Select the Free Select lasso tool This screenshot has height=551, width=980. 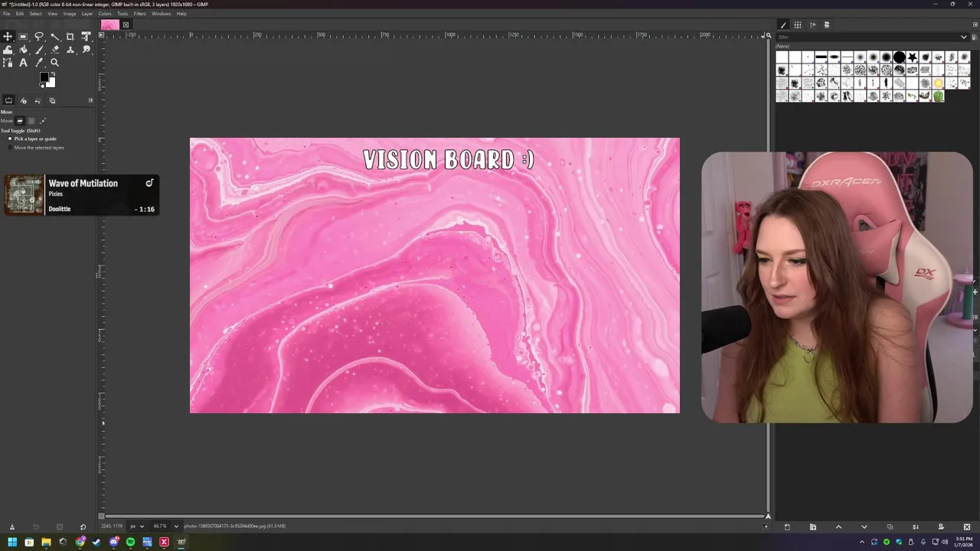[39, 37]
